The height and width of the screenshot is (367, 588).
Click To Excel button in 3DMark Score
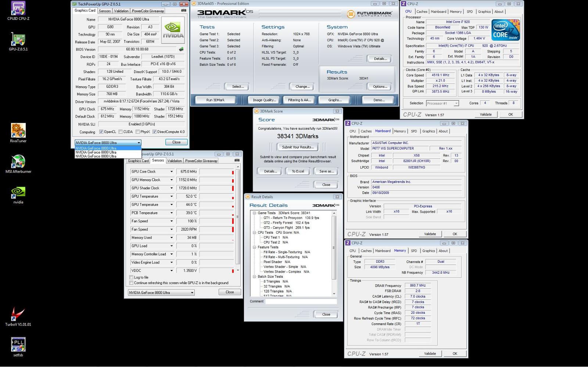pos(298,171)
